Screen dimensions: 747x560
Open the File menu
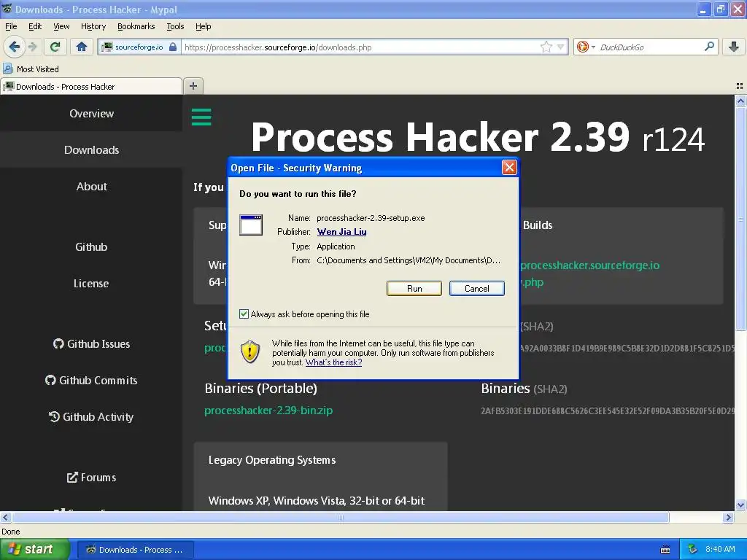(11, 26)
